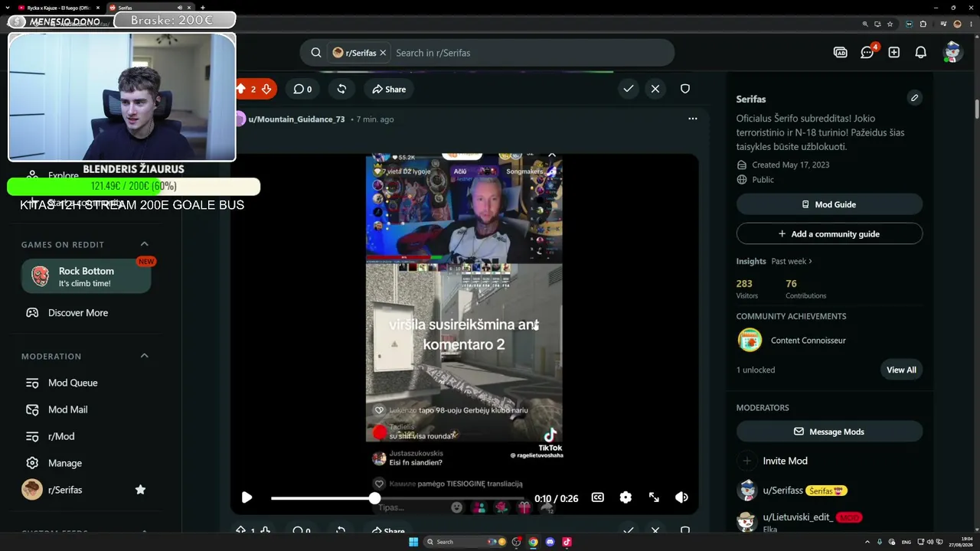Toggle closed captions on the video
The image size is (980, 551).
click(x=598, y=497)
